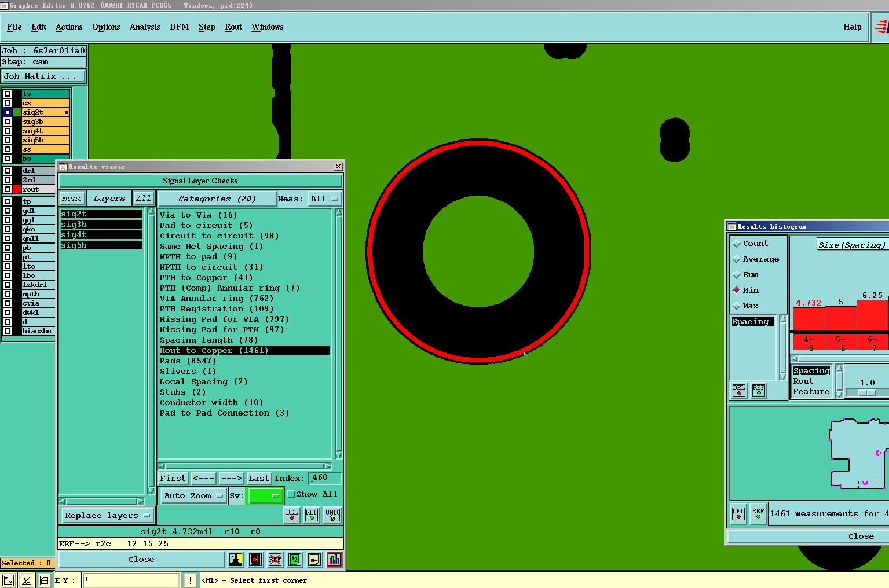Viewport: 889px width, 588px height.
Task: Close the Results viewer with Close button
Action: pyautogui.click(x=141, y=560)
